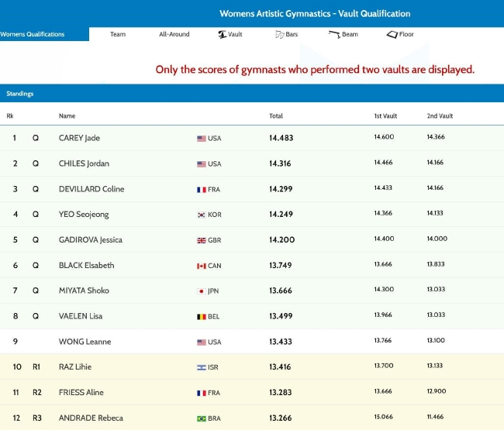Image resolution: width=504 pixels, height=430 pixels.
Task: Click ANDRADE's 2nd vault score 11.466
Action: click(x=435, y=417)
